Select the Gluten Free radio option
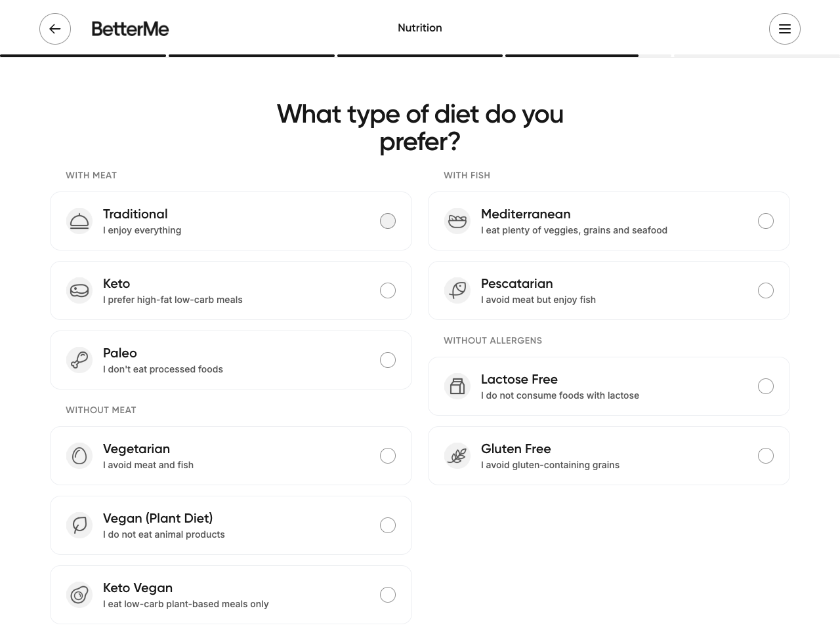This screenshot has height=640, width=840. (x=766, y=456)
